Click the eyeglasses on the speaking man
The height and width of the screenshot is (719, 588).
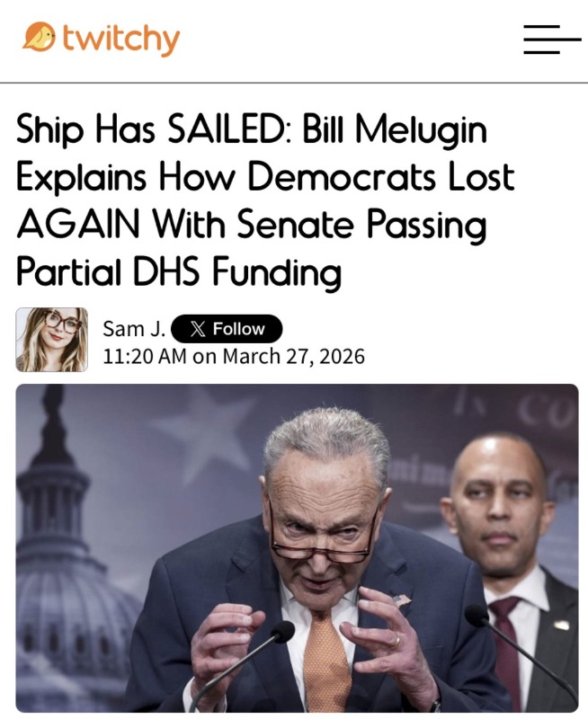(x=324, y=538)
